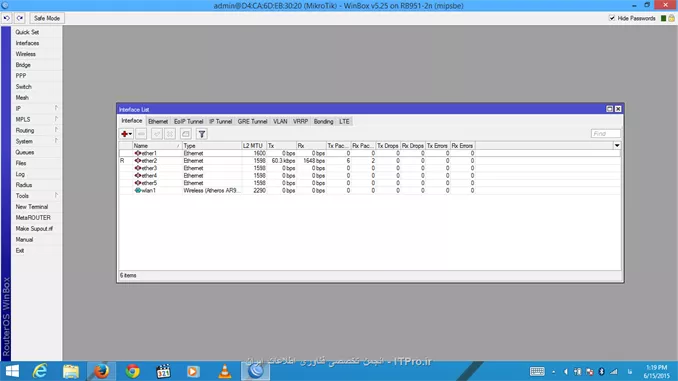Open Switch in sidebar menu
This screenshot has height=381, width=678.
click(23, 86)
